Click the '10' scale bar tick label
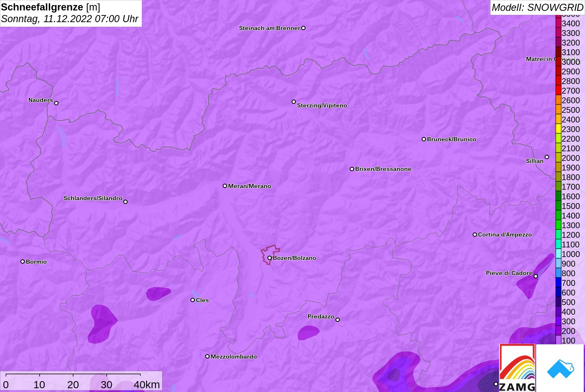The width and height of the screenshot is (585, 392). (x=39, y=384)
